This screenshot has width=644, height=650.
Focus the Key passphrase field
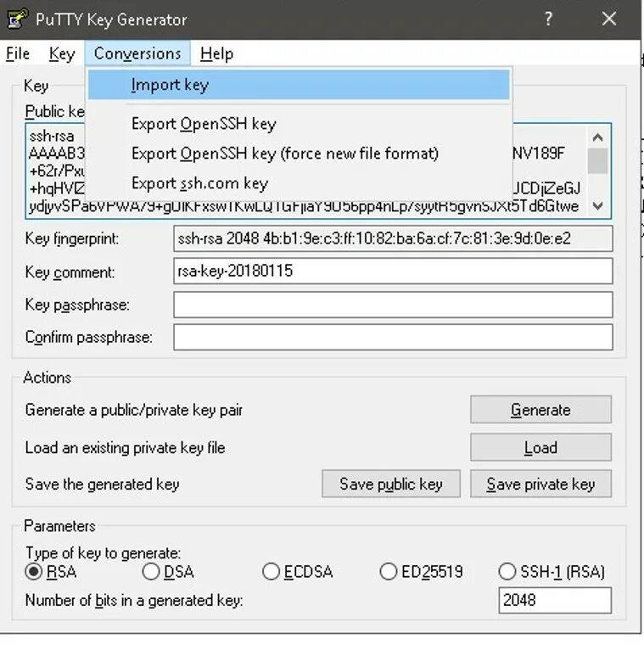(393, 305)
